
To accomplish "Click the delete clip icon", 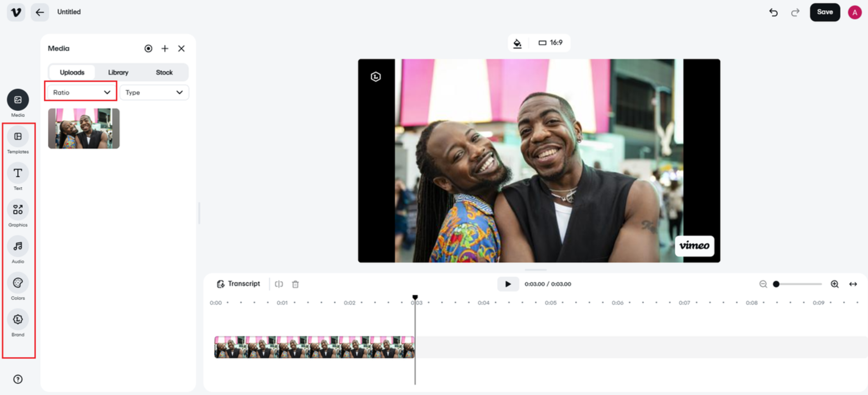I will [295, 284].
